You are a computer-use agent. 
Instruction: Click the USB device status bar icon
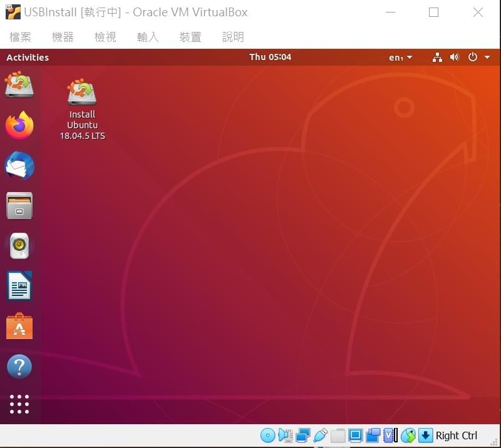(321, 435)
